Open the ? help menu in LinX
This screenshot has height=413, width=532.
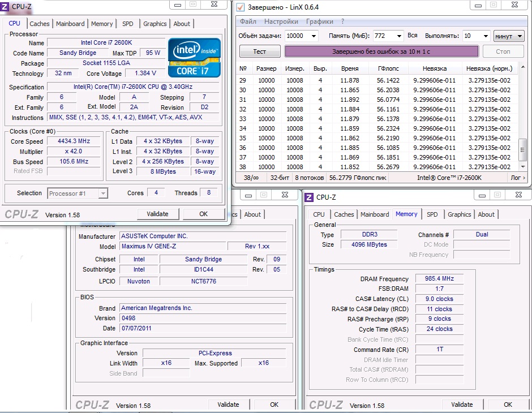pyautogui.click(x=343, y=21)
